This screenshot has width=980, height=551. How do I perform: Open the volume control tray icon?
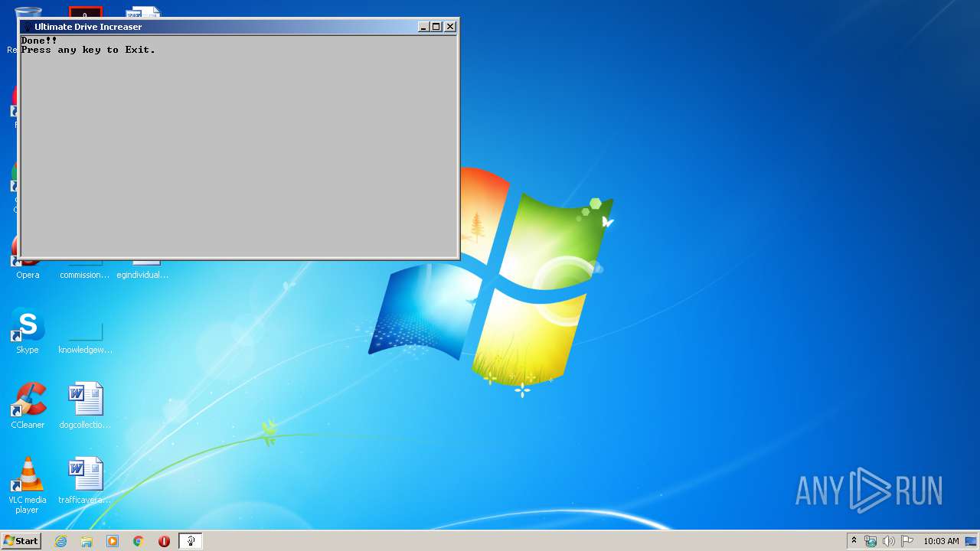tap(889, 541)
